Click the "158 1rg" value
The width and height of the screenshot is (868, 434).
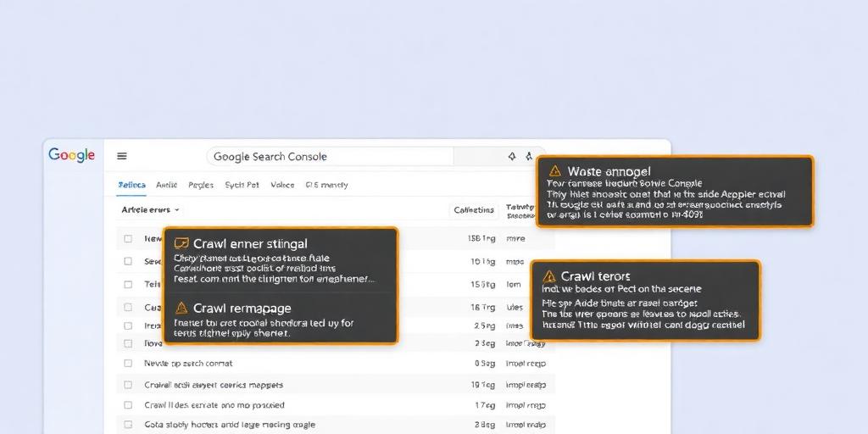(x=481, y=238)
